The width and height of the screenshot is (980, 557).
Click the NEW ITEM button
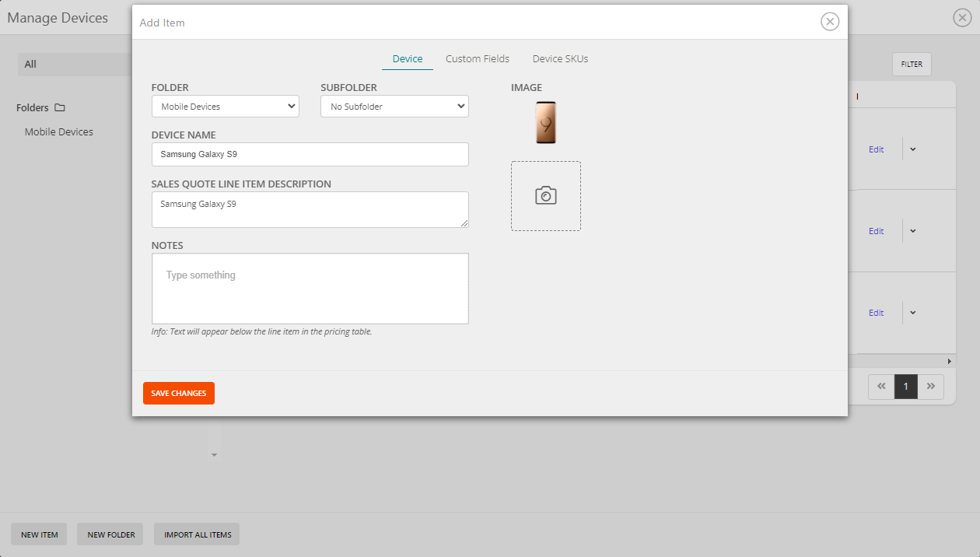click(x=38, y=534)
